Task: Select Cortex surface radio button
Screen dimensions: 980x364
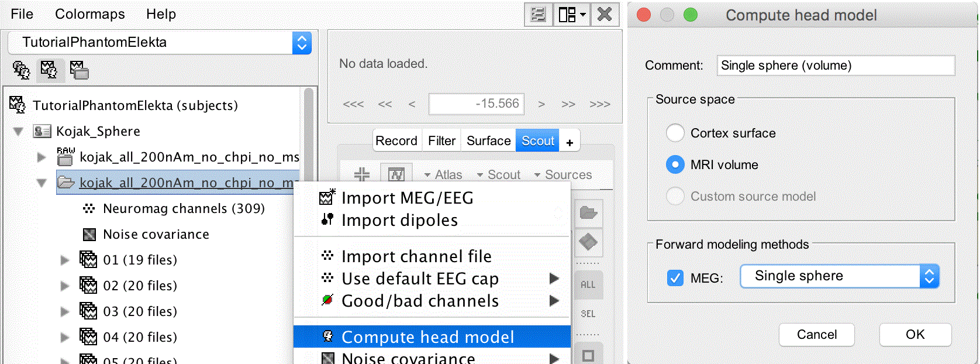Action: pos(675,133)
